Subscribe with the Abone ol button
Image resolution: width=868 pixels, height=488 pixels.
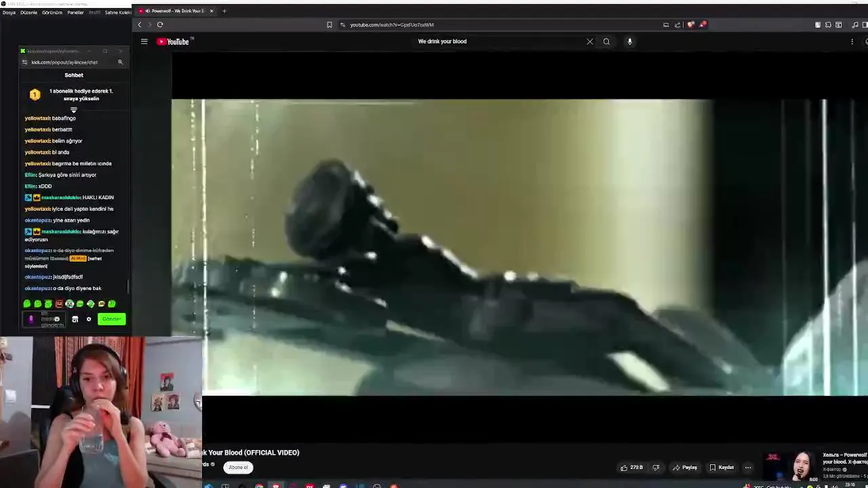click(238, 468)
